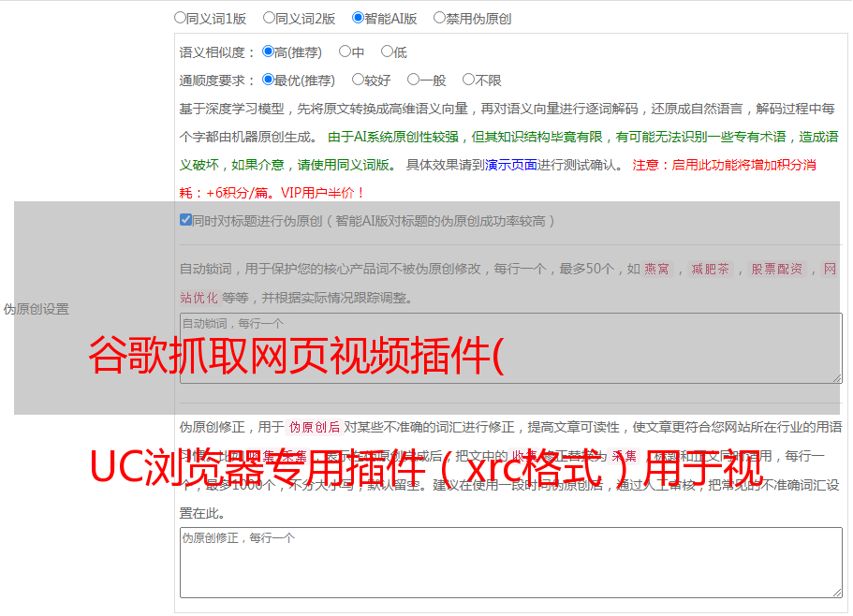Open the 演示页面 link
The image size is (853, 616).
[x=510, y=165]
